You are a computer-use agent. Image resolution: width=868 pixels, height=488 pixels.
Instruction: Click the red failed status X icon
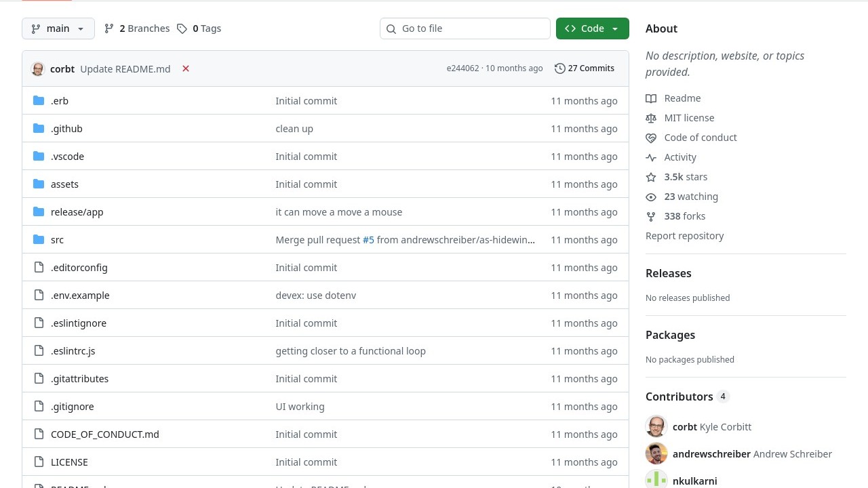pyautogui.click(x=185, y=68)
